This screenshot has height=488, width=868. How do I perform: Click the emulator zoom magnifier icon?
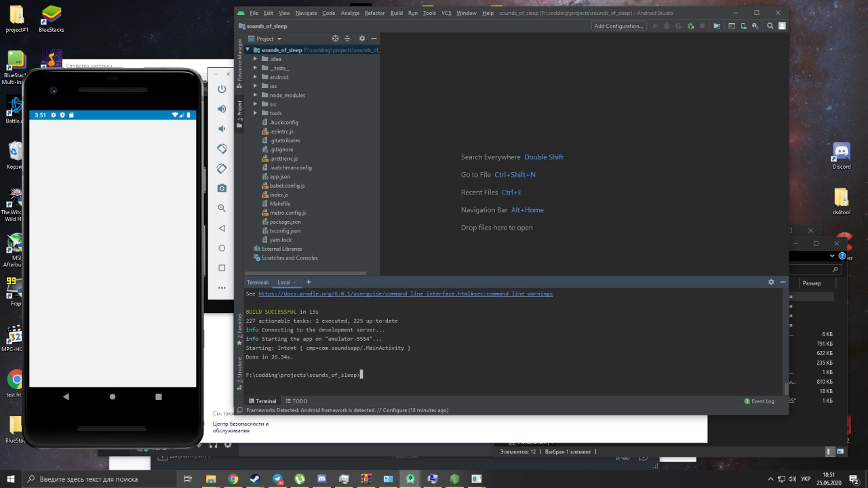(222, 208)
